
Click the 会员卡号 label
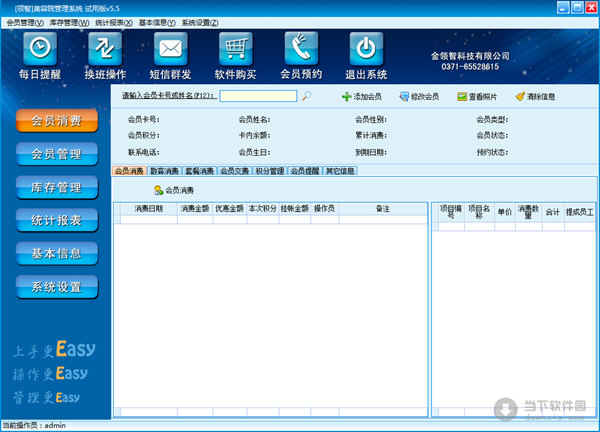(143, 120)
